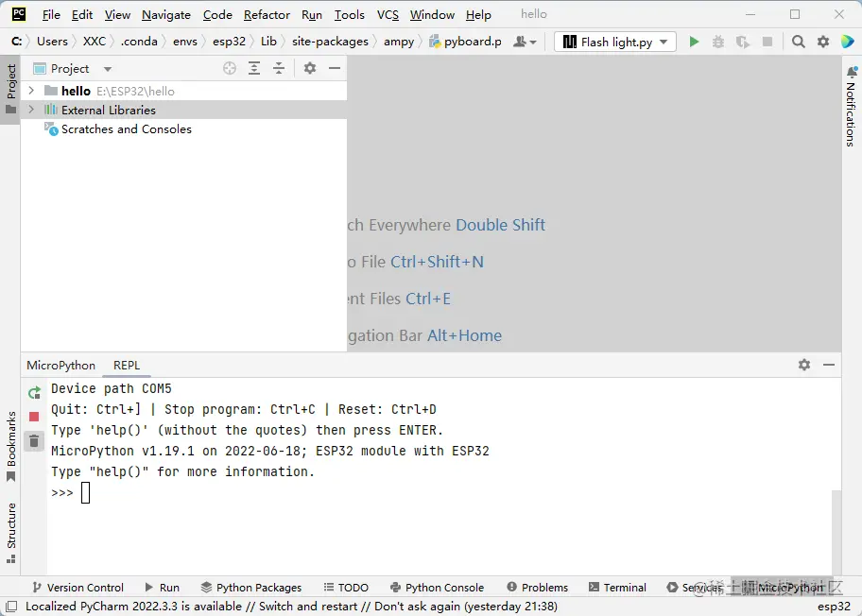The height and width of the screenshot is (616, 862).
Task: Switch to the REPL tab
Action: (127, 366)
